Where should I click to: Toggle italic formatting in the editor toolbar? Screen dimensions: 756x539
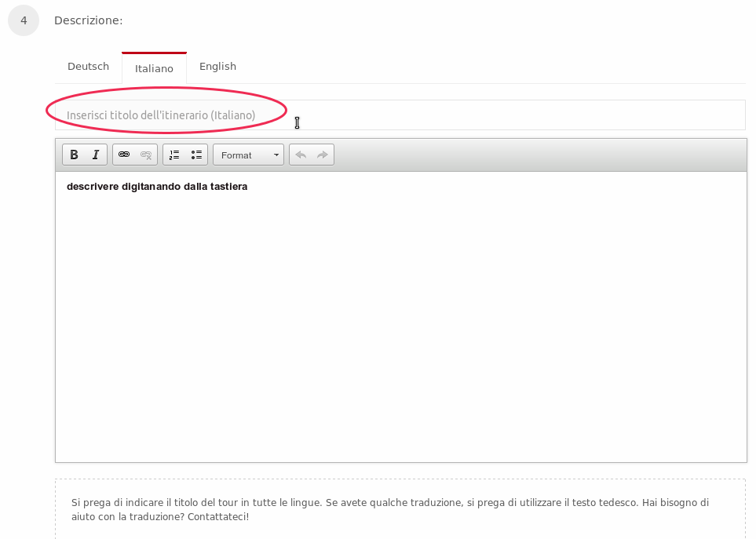[x=96, y=155]
